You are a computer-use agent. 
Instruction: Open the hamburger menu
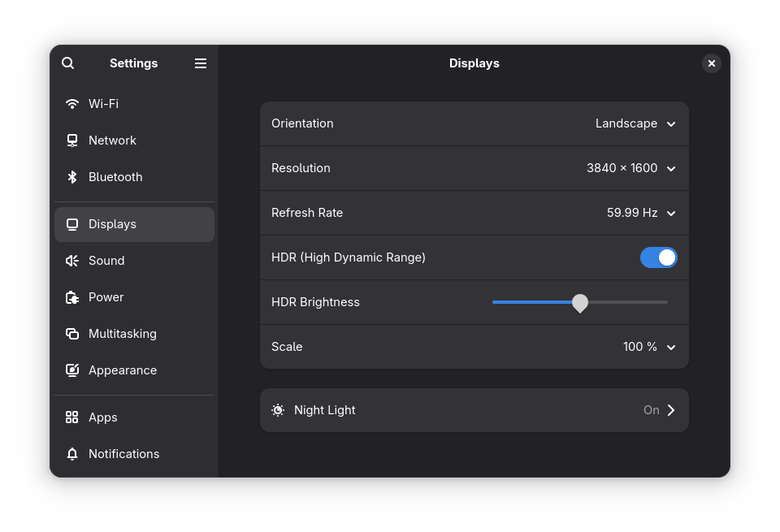pyautogui.click(x=200, y=63)
